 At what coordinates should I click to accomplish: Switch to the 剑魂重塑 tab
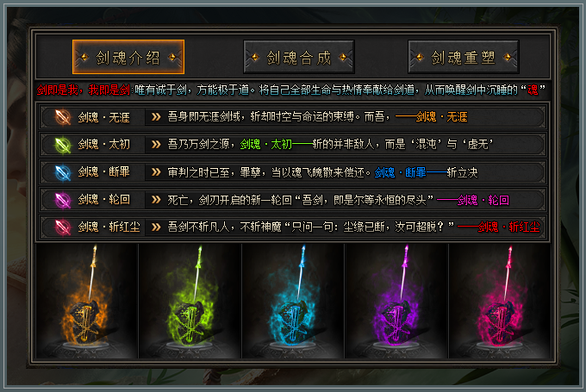(x=464, y=57)
